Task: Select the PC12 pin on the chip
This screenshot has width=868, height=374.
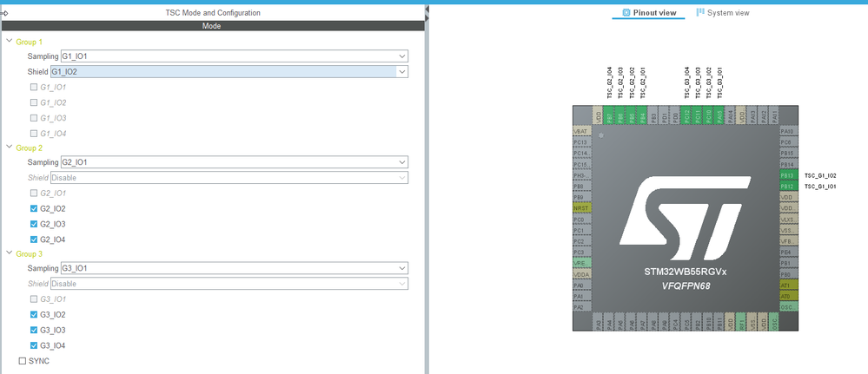Action: coord(686,115)
